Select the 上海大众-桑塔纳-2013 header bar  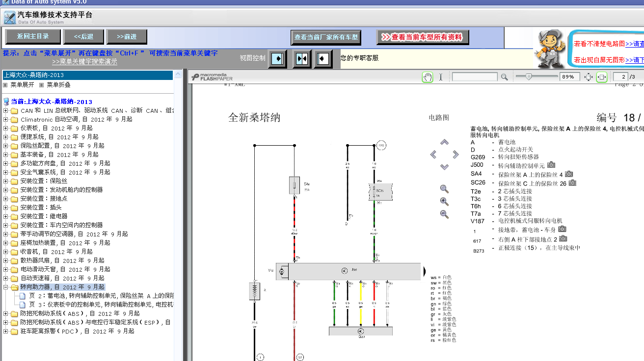click(x=88, y=75)
